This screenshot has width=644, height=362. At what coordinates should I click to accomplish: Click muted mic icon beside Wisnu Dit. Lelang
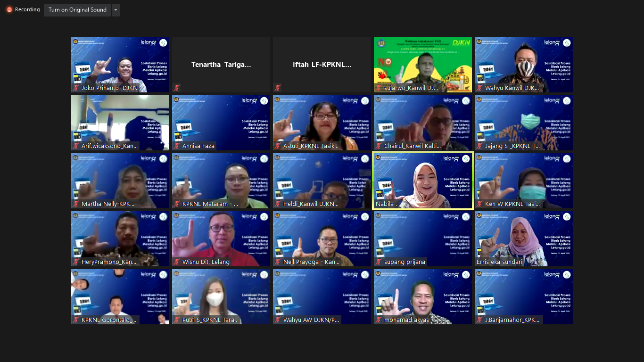click(x=177, y=262)
